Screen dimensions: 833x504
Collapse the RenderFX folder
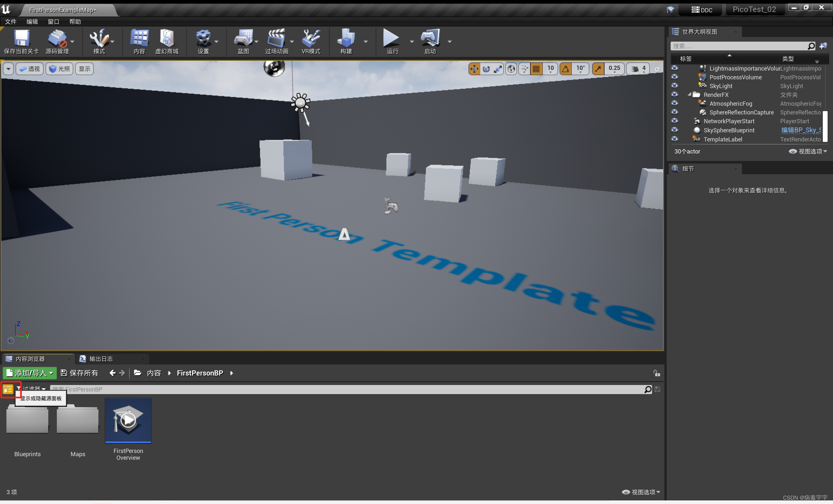pos(690,95)
